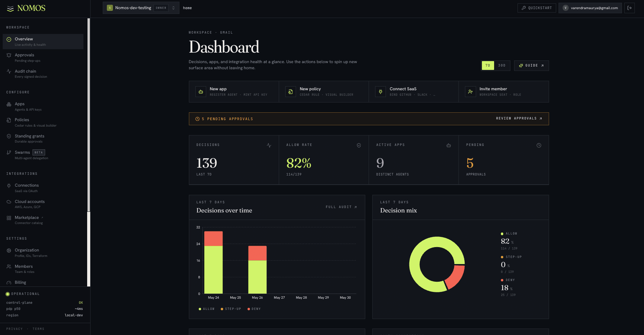
Task: Open the varendramaurya@gmail.com account menu
Action: 590,8
